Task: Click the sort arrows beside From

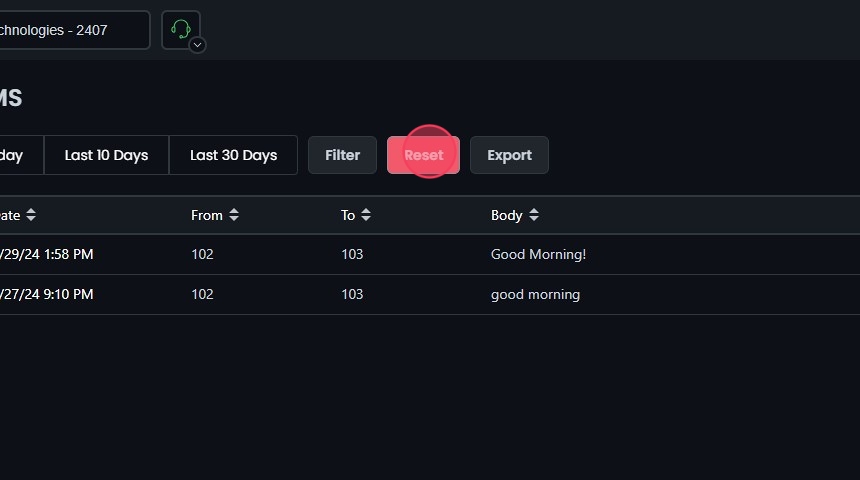Action: [x=234, y=215]
